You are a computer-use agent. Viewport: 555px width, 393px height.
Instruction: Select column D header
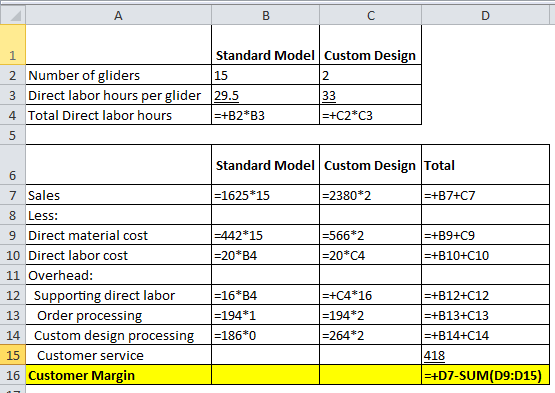click(x=486, y=16)
